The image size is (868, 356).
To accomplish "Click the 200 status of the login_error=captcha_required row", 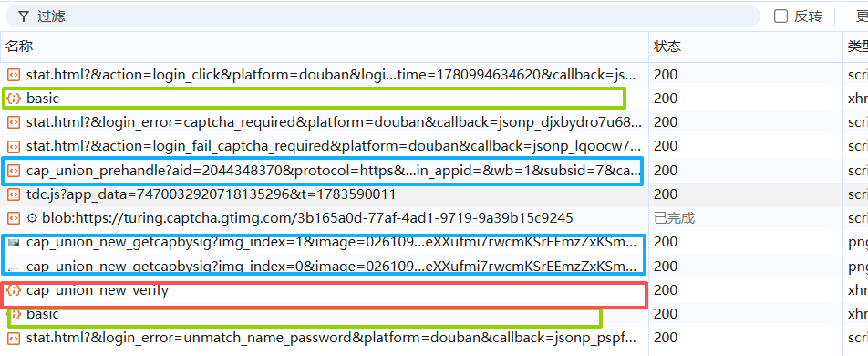I will coord(666,122).
